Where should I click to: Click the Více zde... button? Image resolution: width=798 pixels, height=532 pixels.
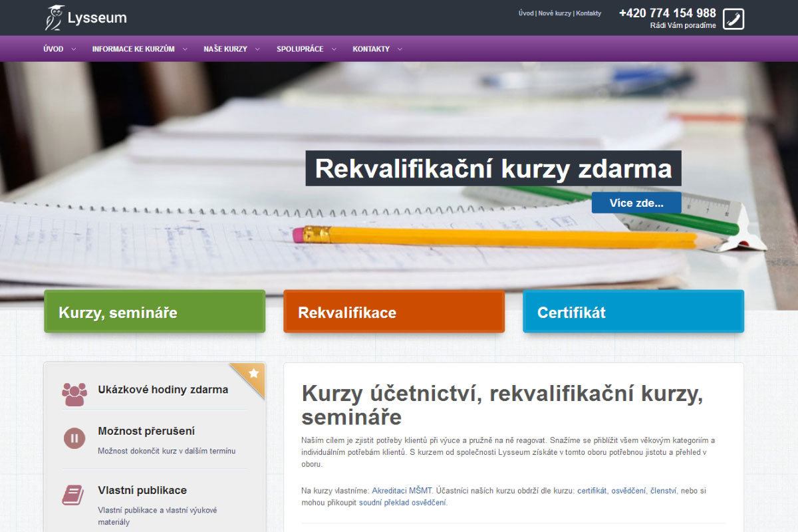coord(636,203)
